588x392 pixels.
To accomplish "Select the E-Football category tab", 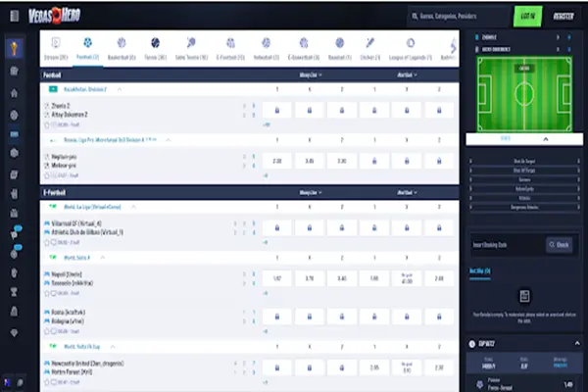I will 230,48.
